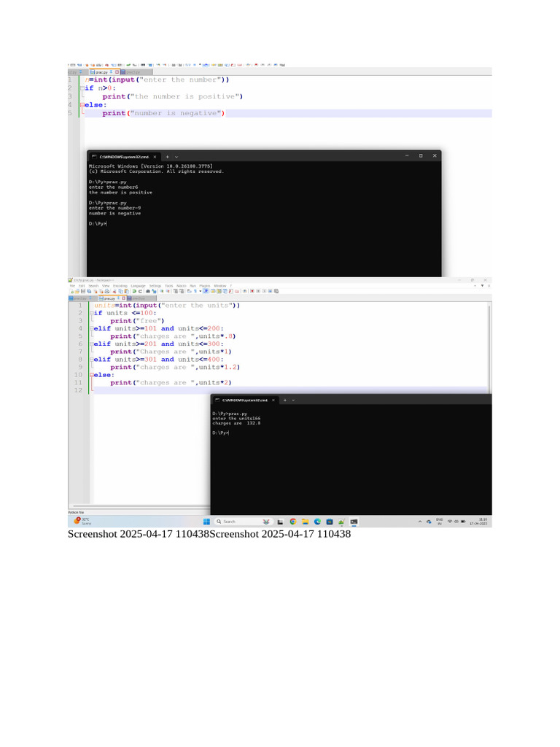Click line number 12 in lower editor
This screenshot has height=747, width=560.
pos(78,390)
